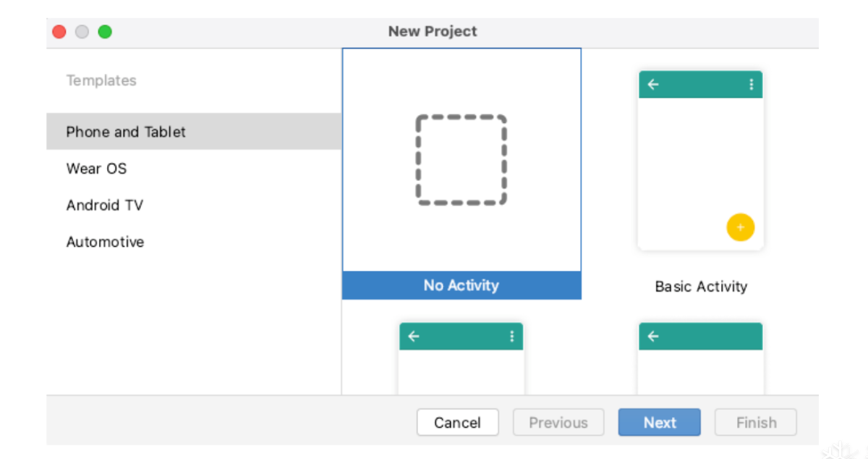This screenshot has height=459, width=868.
Task: Proceed with the Next button
Action: [659, 423]
